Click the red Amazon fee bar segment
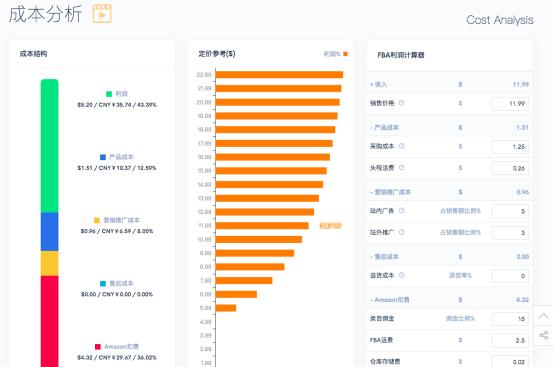 49,321
